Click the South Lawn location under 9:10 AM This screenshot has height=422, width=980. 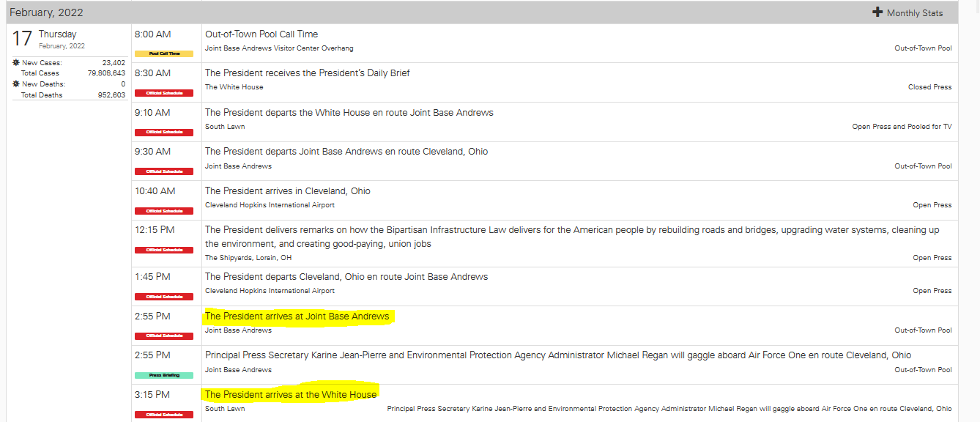[x=225, y=127]
